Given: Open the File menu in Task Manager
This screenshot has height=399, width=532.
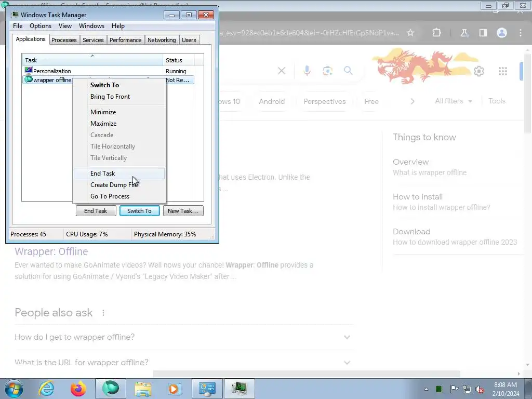Looking at the screenshot, I should click(x=18, y=26).
